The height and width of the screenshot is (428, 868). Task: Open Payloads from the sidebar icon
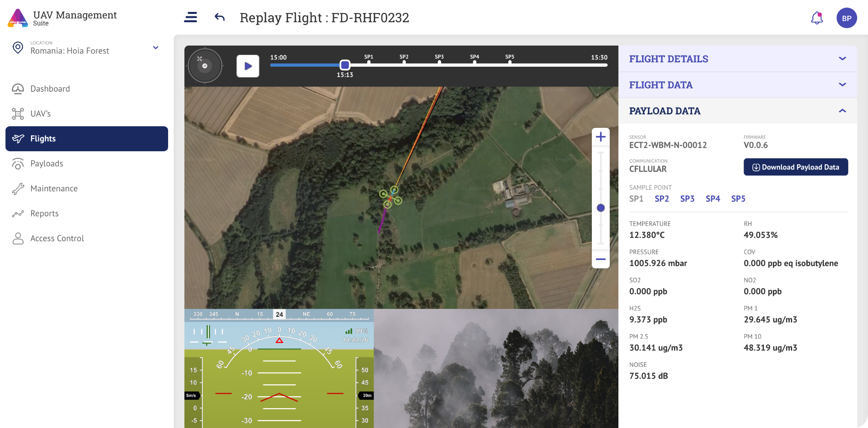(x=17, y=164)
